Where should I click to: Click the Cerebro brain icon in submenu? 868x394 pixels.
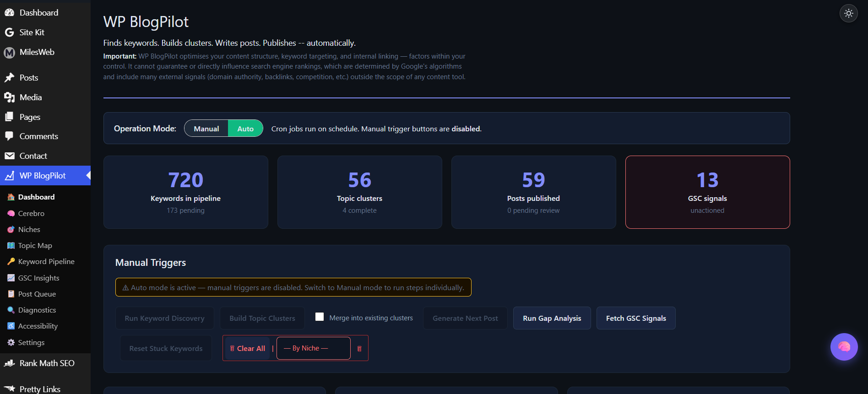coord(11,213)
